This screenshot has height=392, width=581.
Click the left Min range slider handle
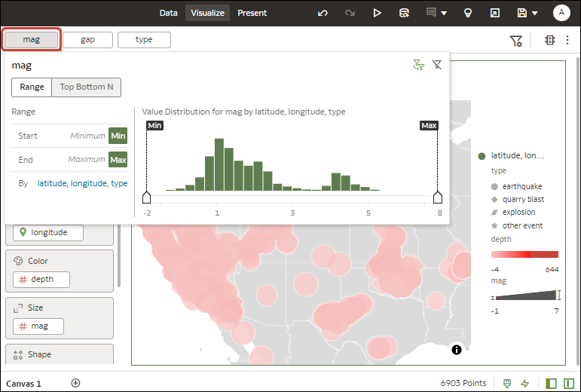pos(146,198)
